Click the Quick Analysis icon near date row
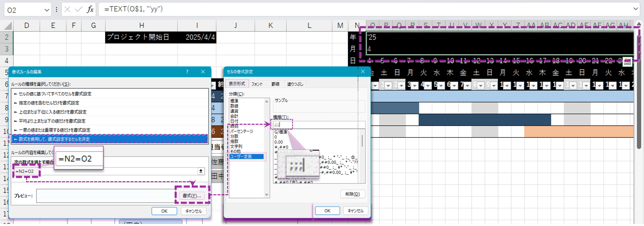This screenshot has height=226, width=644. 627,62
